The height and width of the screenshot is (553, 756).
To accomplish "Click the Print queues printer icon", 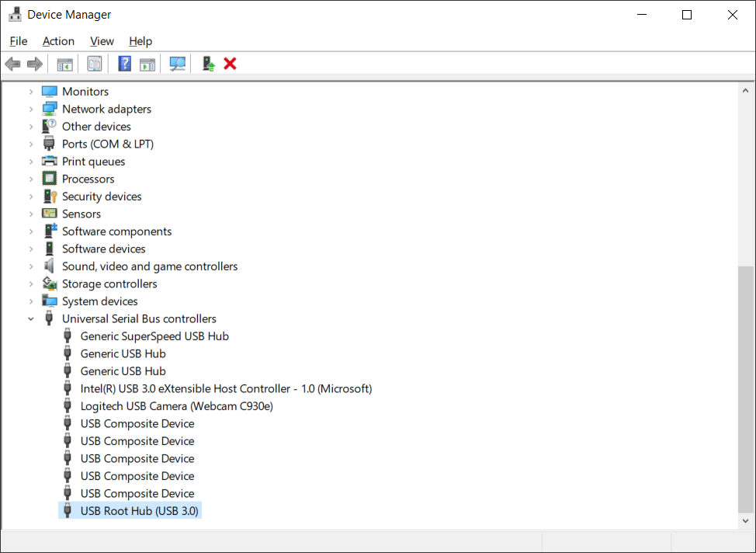I will coord(49,162).
